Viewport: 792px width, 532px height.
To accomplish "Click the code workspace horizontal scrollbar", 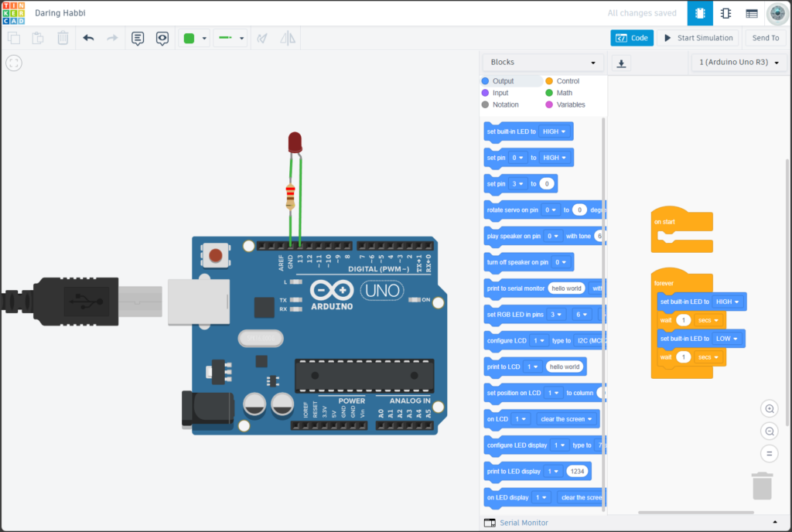I will click(x=695, y=513).
